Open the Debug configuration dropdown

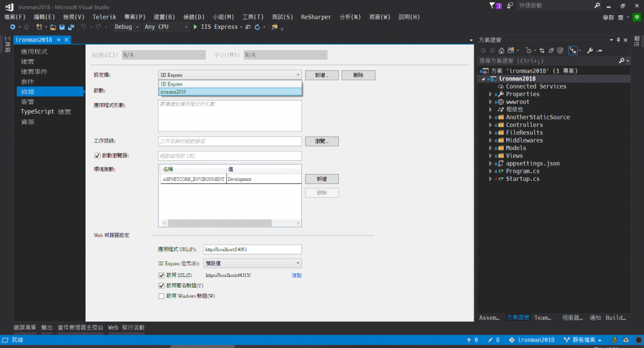126,27
